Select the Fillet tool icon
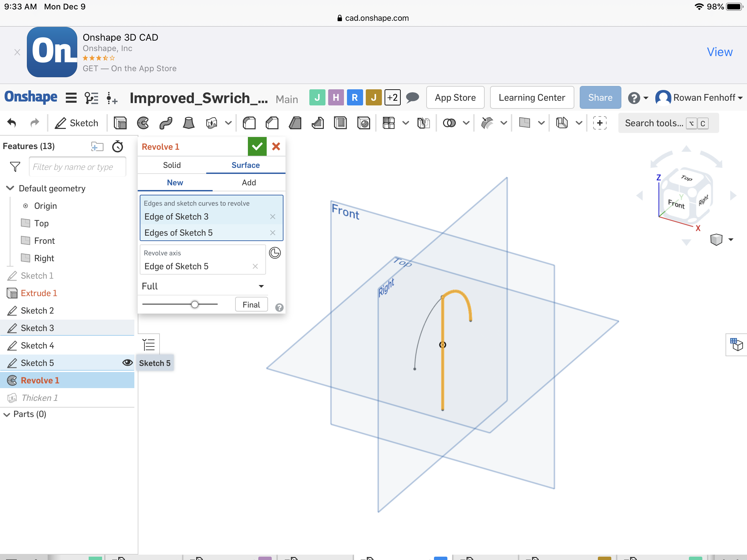The image size is (747, 560). coord(248,122)
